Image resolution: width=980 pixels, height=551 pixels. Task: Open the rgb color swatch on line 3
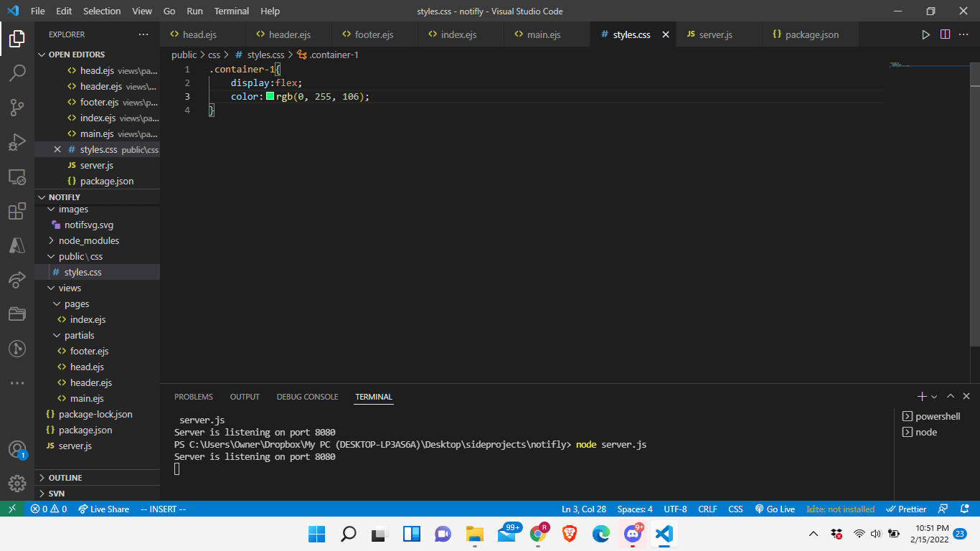click(x=270, y=95)
